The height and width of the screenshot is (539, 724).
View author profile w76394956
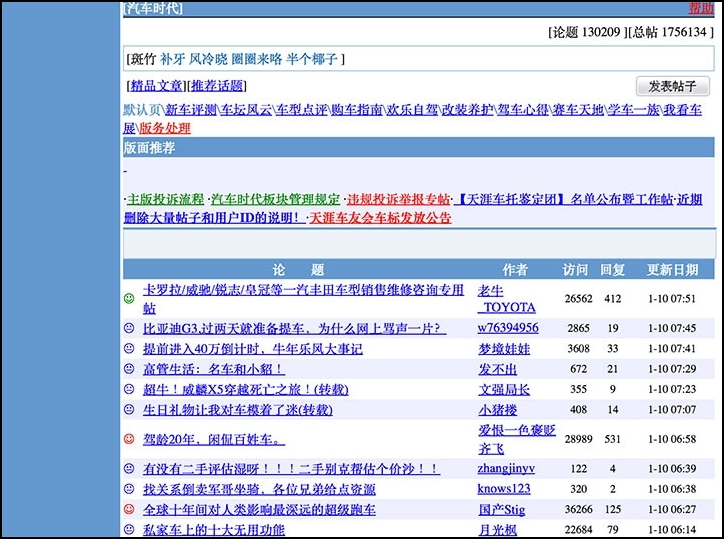[507, 328]
